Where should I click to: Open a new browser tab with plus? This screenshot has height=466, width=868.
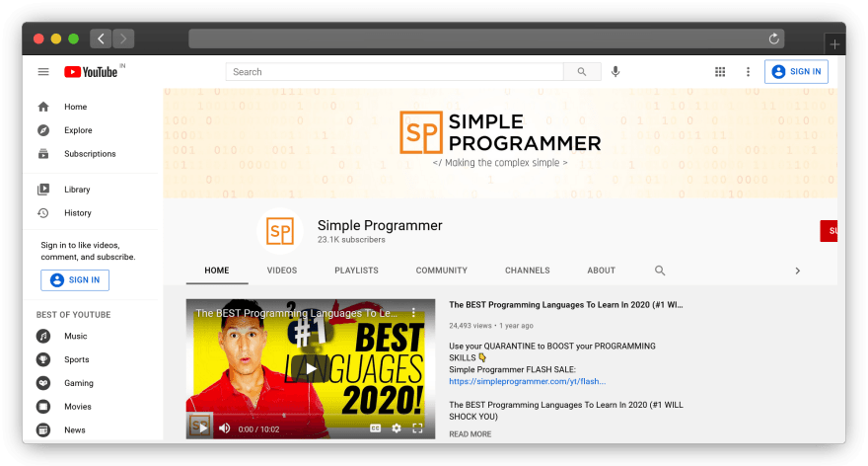click(834, 44)
